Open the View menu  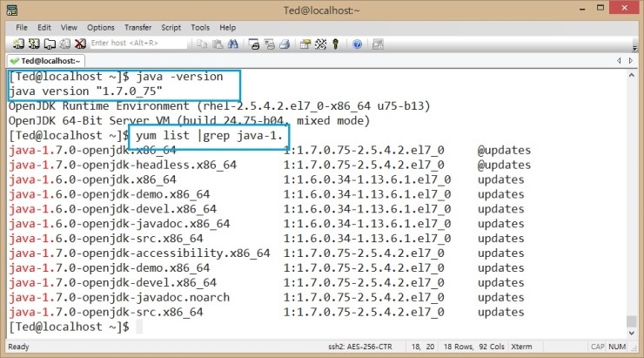click(x=69, y=28)
